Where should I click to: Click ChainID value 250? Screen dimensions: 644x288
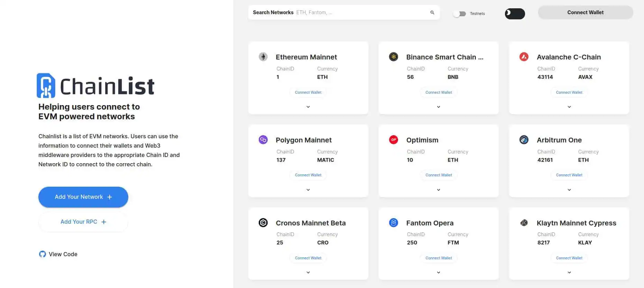tap(412, 243)
